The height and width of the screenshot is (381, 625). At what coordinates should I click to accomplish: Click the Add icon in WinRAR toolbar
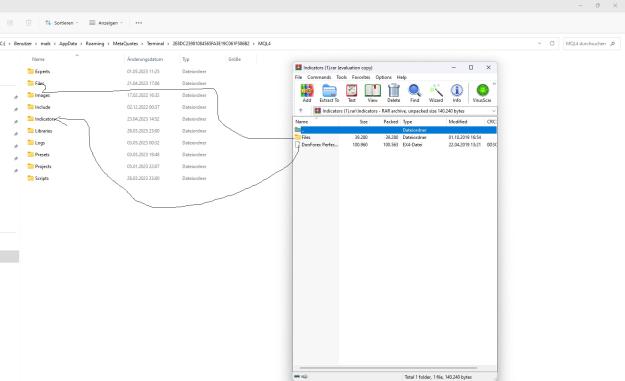[x=307, y=93]
